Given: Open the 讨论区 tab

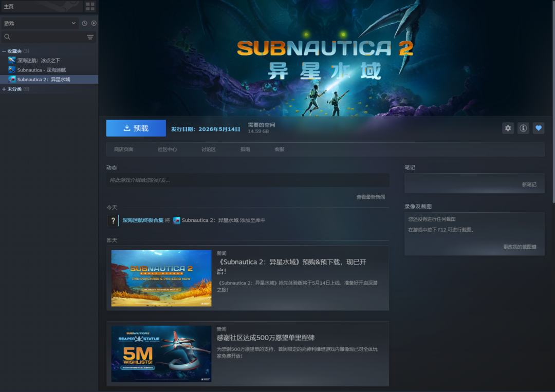Looking at the screenshot, I should 209,150.
